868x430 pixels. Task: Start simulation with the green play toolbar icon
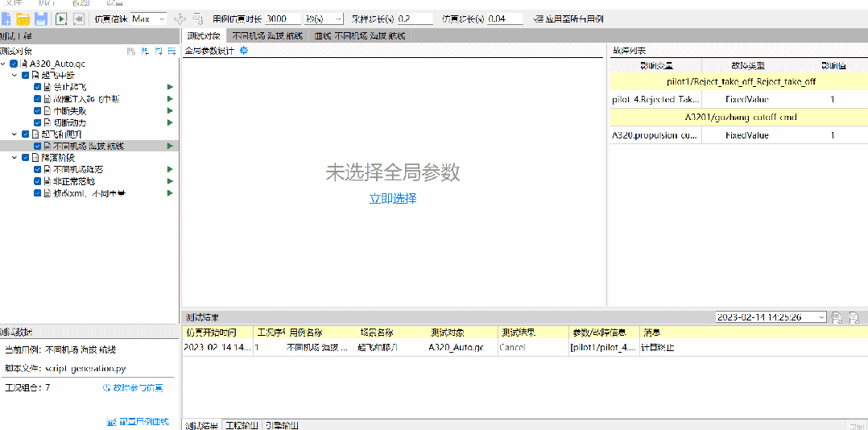click(x=61, y=19)
